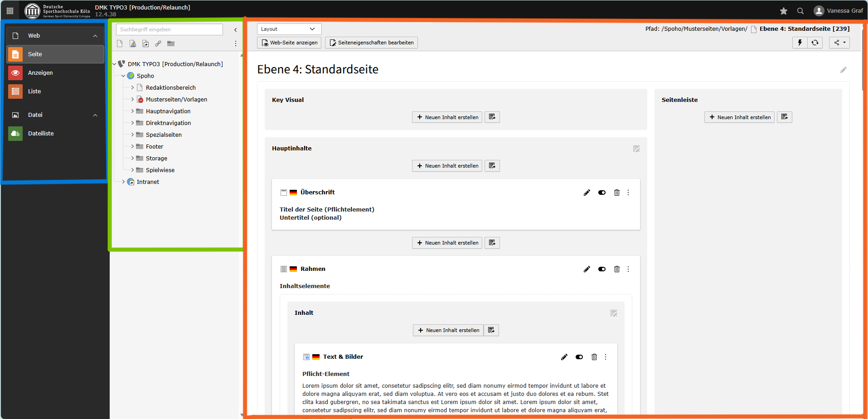Delete the Rahmen content element
Image resolution: width=868 pixels, height=419 pixels.
click(617, 269)
